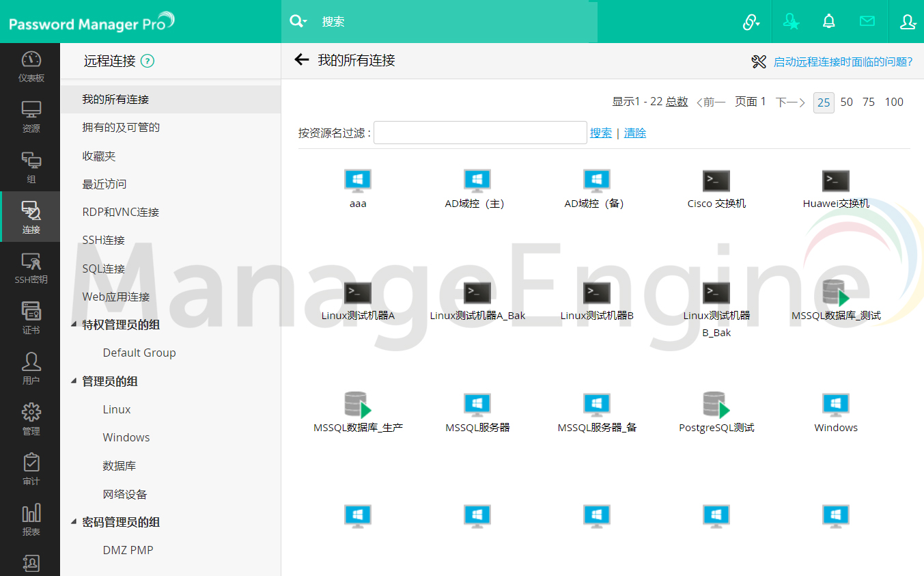Open the Windows group tree item
The height and width of the screenshot is (576, 924).
(x=126, y=437)
